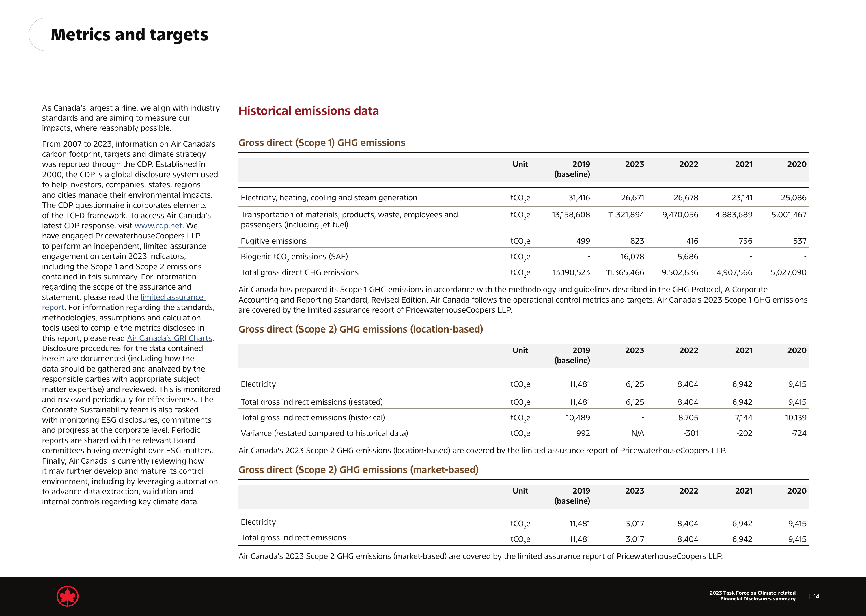
Task: Open the Air Canada's GRI Charts link
Action: pos(169,338)
